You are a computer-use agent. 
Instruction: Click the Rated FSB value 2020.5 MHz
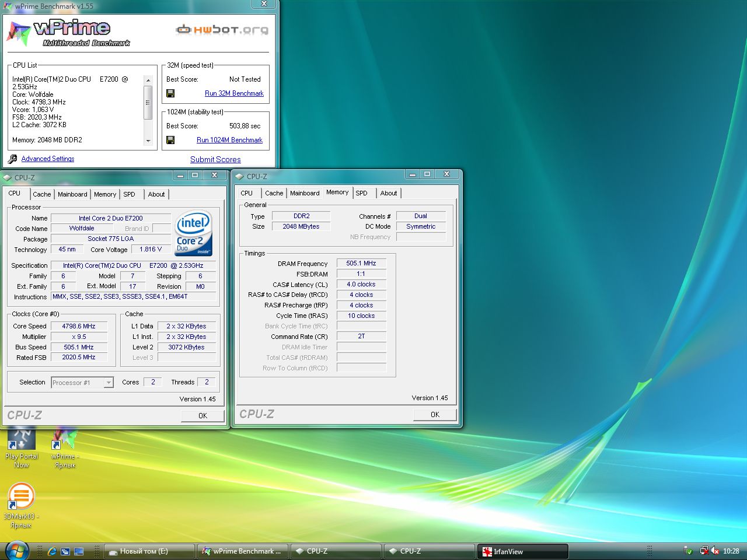tap(79, 357)
